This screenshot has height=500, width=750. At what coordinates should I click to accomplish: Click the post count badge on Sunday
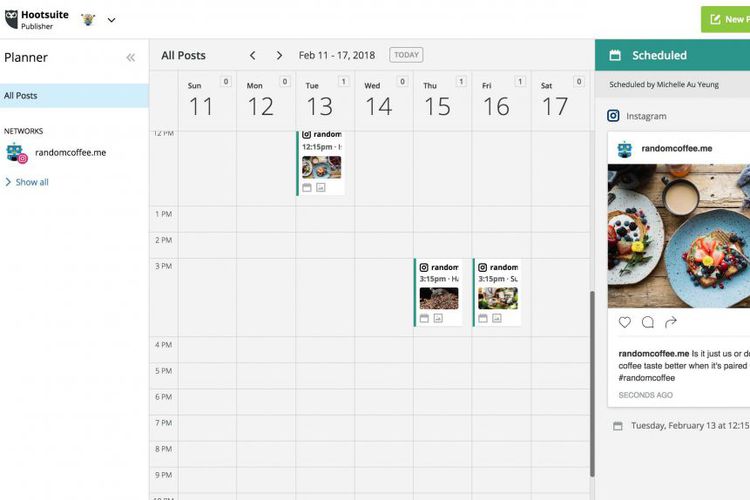(226, 81)
